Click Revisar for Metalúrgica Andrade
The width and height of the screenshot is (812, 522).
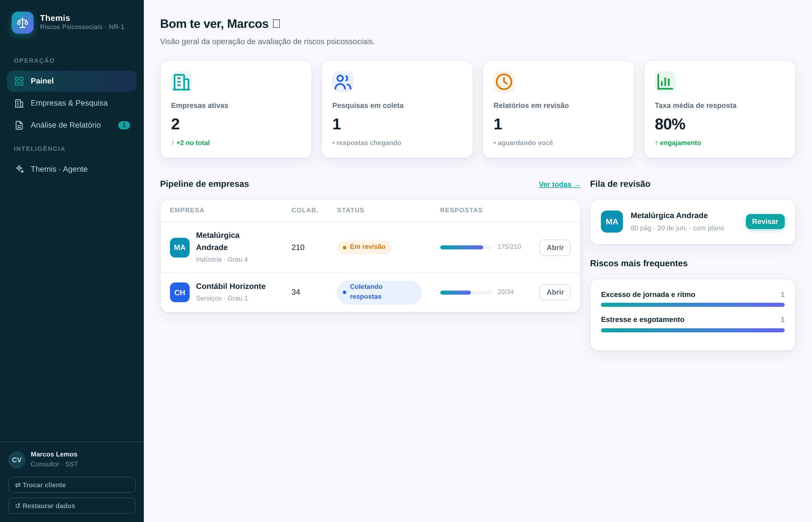(765, 221)
